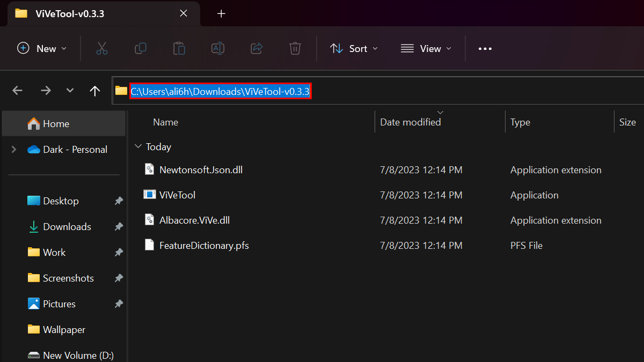Click the back navigation arrow
The height and width of the screenshot is (362, 644).
pyautogui.click(x=17, y=91)
